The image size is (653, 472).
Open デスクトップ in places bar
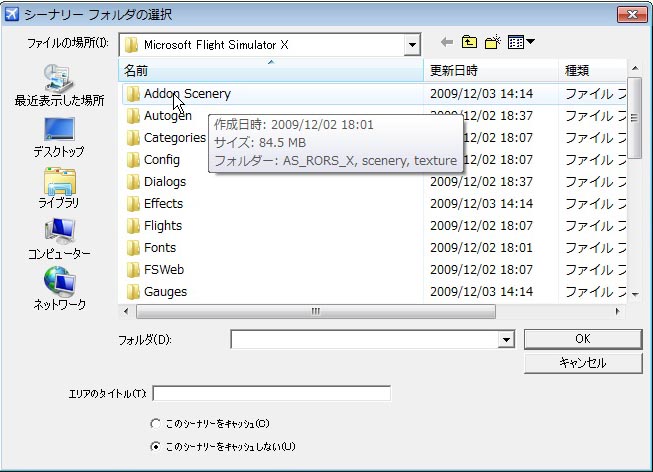(x=59, y=137)
